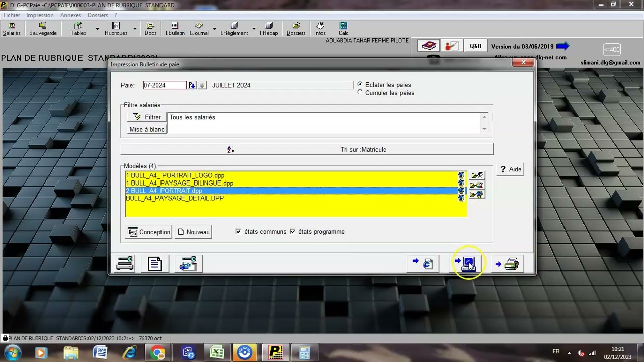Toggle the états programme checkbox
Viewport: 644px width, 362px height.
(293, 232)
